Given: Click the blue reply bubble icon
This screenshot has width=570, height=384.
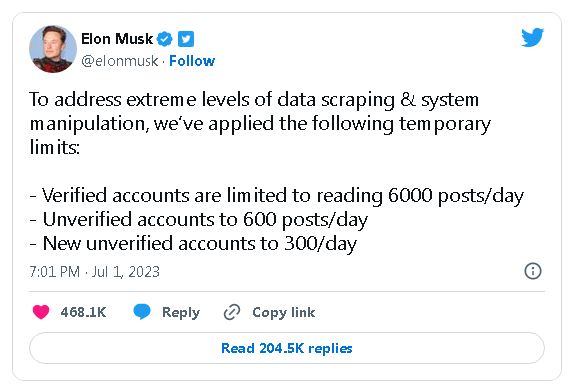Looking at the screenshot, I should pyautogui.click(x=142, y=312).
